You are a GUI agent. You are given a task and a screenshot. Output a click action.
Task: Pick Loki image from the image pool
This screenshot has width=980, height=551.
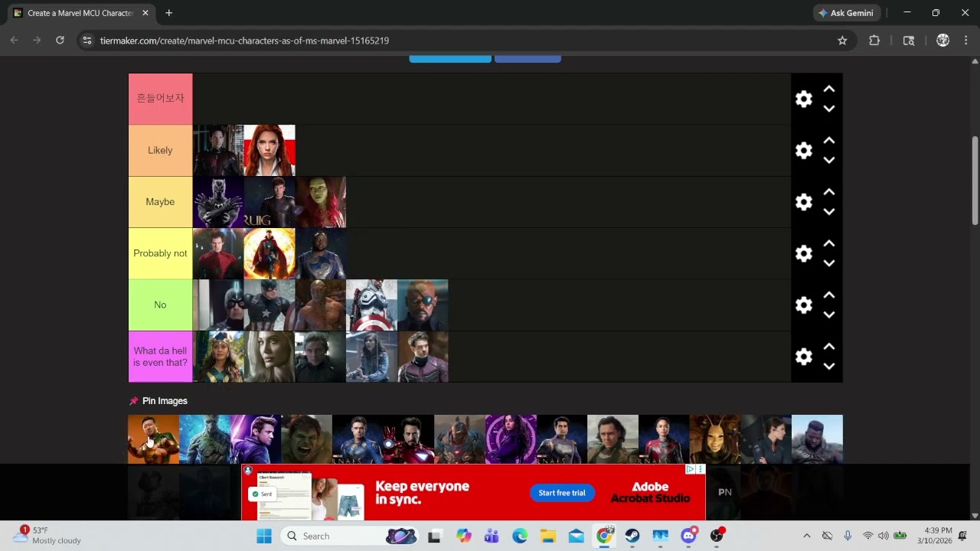coord(612,439)
